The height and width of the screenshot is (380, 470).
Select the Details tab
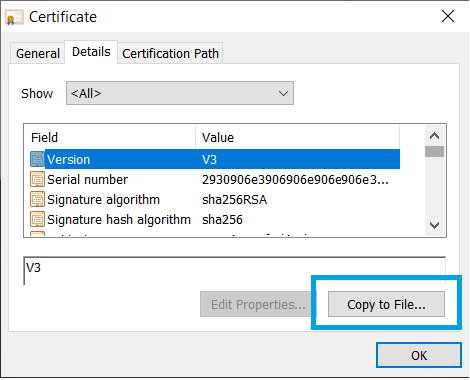(91, 52)
